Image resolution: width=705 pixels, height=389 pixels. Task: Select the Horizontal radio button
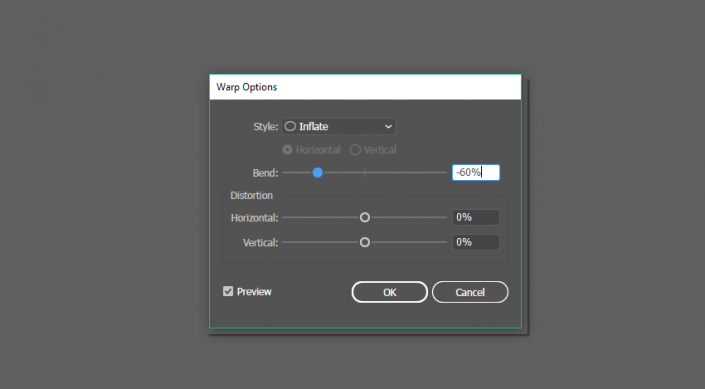[287, 150]
